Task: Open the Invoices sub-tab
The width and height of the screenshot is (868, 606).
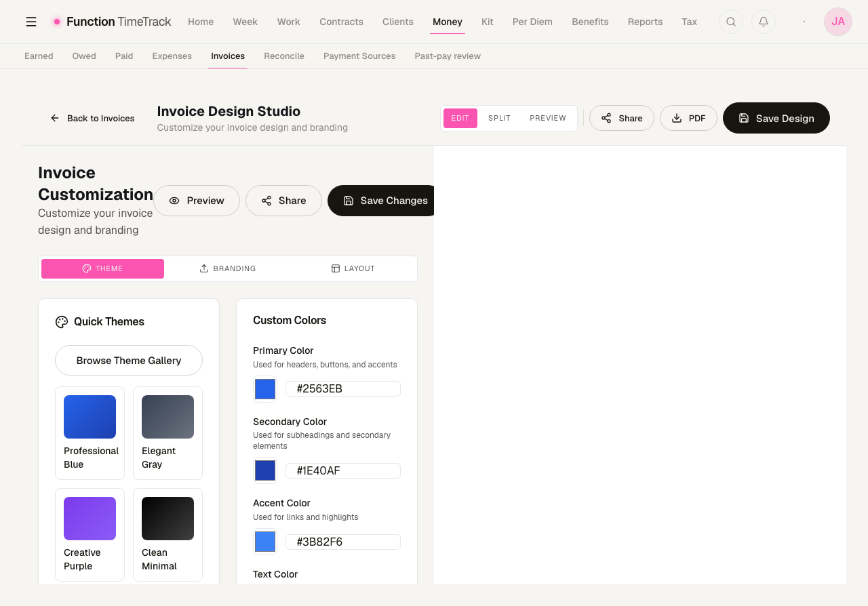Action: (x=228, y=56)
